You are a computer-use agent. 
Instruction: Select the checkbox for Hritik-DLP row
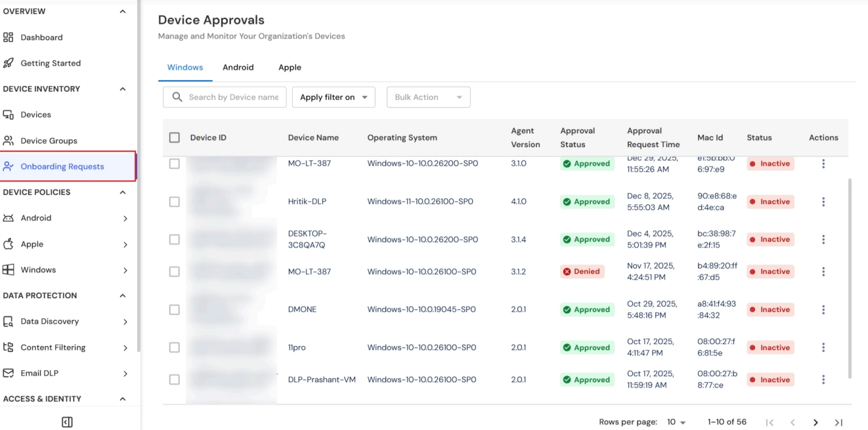[x=174, y=202]
